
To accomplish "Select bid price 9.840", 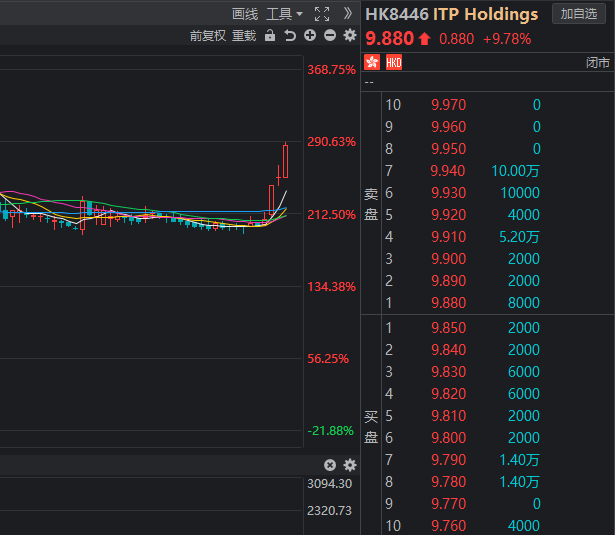I will pos(449,349).
